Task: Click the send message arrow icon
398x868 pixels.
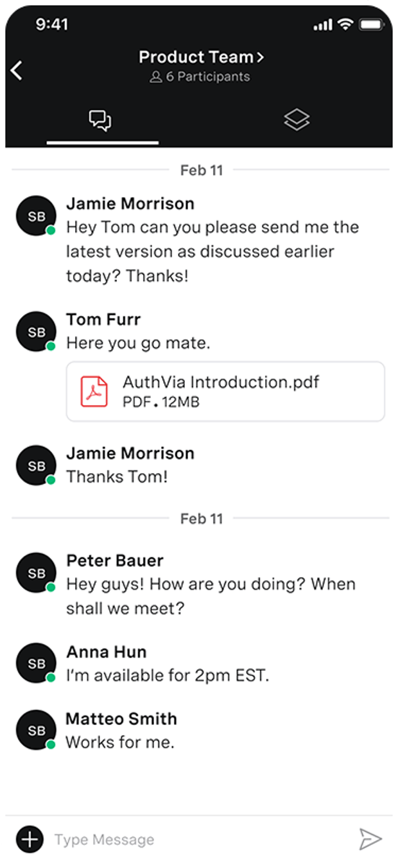Action: click(x=371, y=838)
